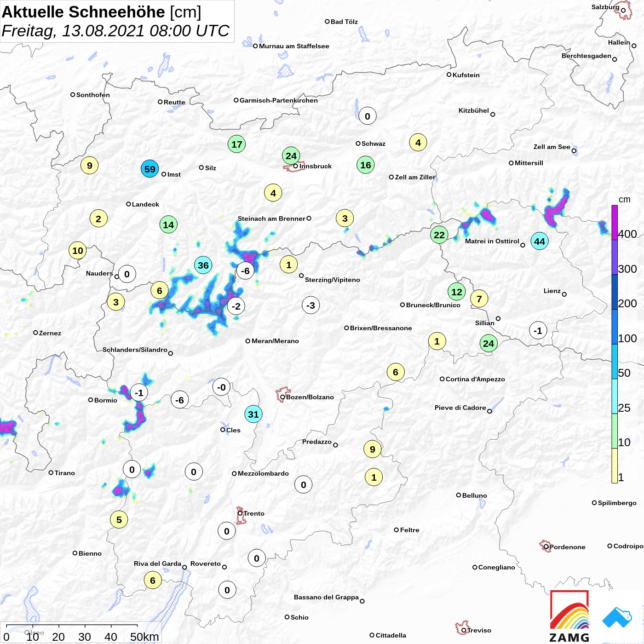Image resolution: width=644 pixels, height=644 pixels.
Task: Click the Cortina d'Ampezzo label
Action: 475,379
